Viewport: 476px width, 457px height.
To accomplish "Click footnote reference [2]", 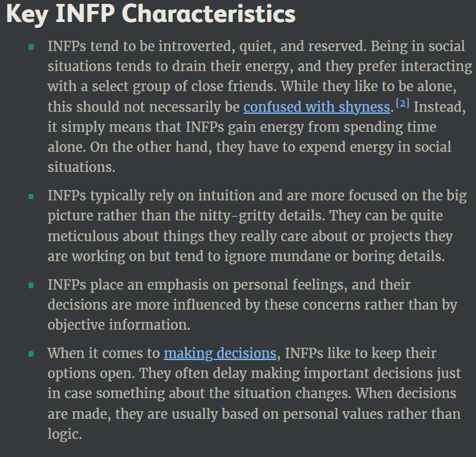I will click(402, 103).
